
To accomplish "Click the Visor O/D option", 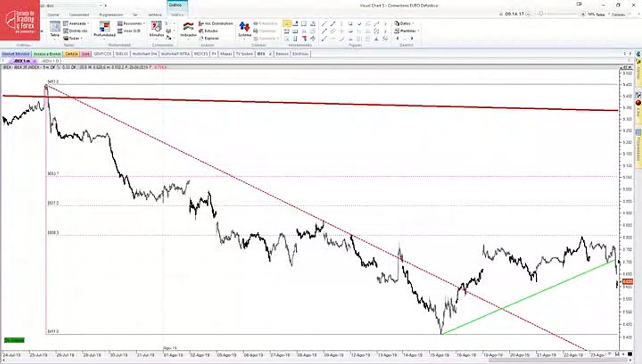I will 129,31.
